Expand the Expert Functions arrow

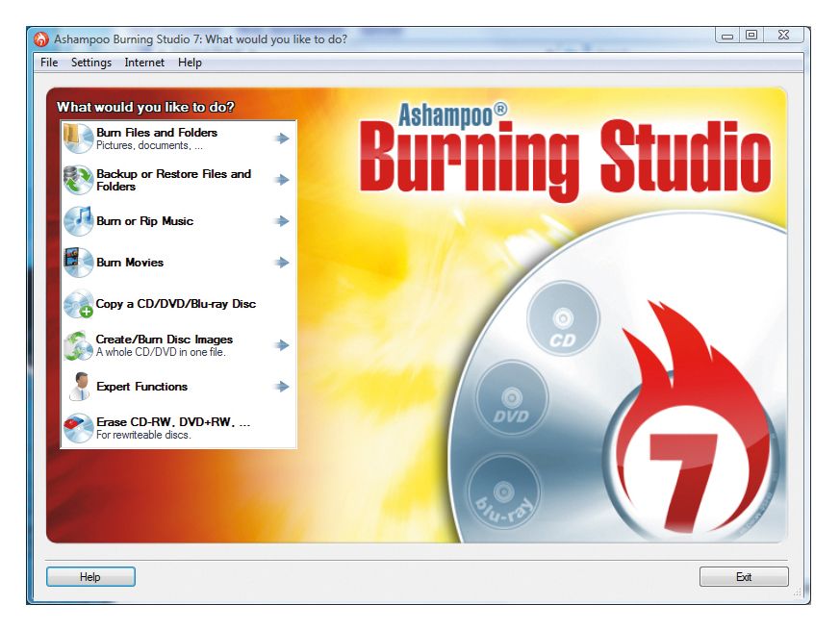pyautogui.click(x=282, y=386)
